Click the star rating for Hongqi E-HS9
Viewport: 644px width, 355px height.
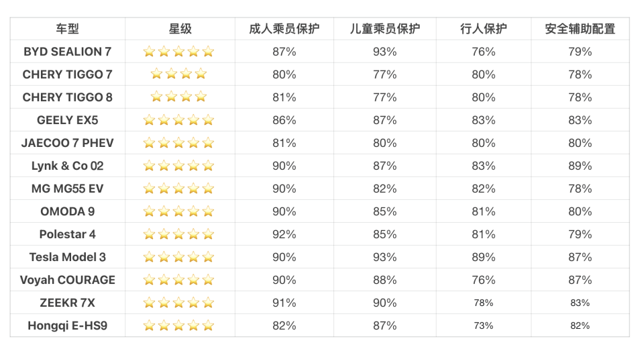[178, 325]
